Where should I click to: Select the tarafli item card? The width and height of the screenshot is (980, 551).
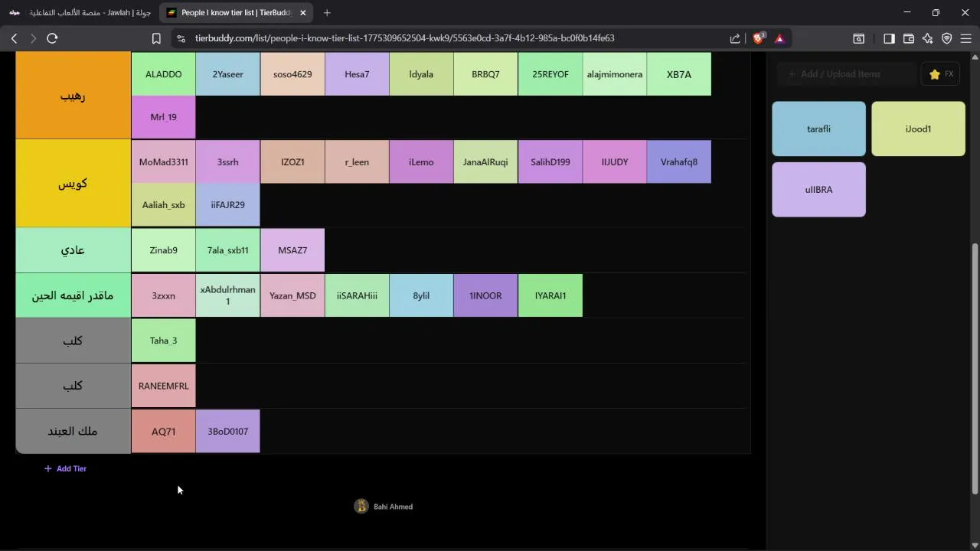point(818,129)
